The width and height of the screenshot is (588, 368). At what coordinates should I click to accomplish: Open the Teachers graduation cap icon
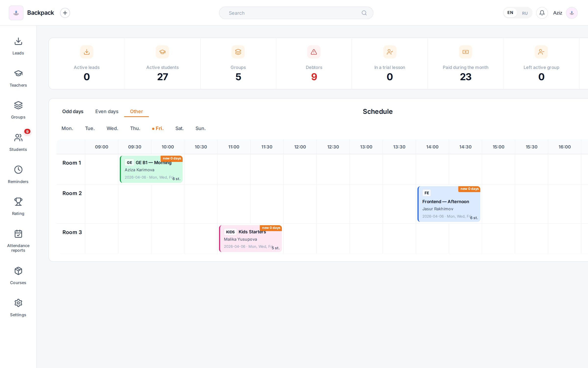(x=18, y=73)
